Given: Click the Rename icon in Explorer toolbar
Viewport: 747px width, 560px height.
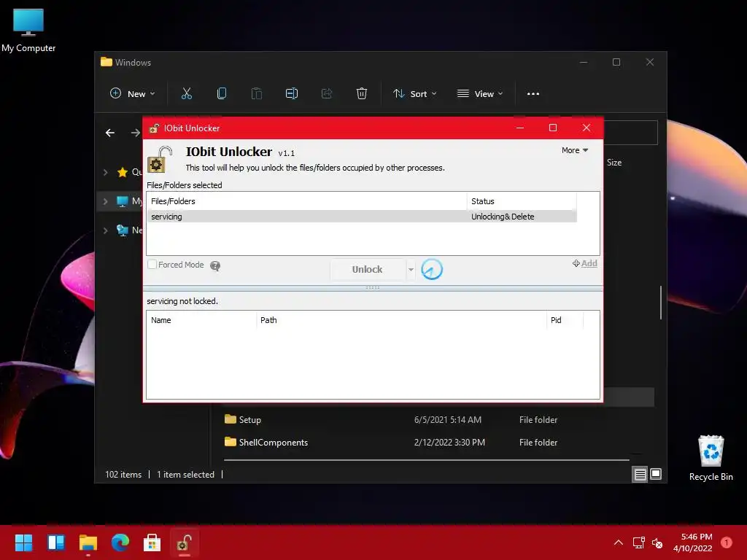Looking at the screenshot, I should point(292,93).
